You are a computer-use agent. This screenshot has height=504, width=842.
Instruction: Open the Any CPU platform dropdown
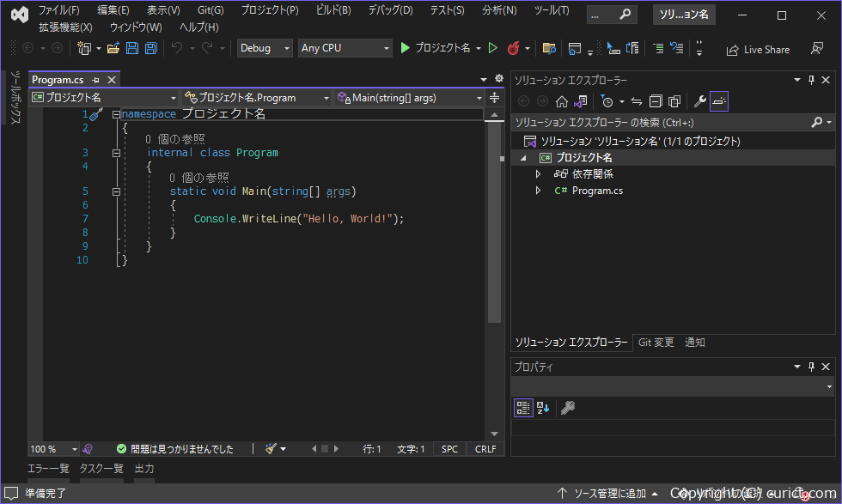pos(344,49)
